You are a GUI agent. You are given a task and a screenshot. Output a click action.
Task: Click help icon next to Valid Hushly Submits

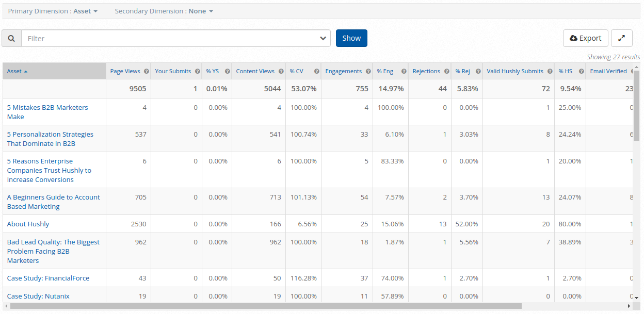coord(550,72)
